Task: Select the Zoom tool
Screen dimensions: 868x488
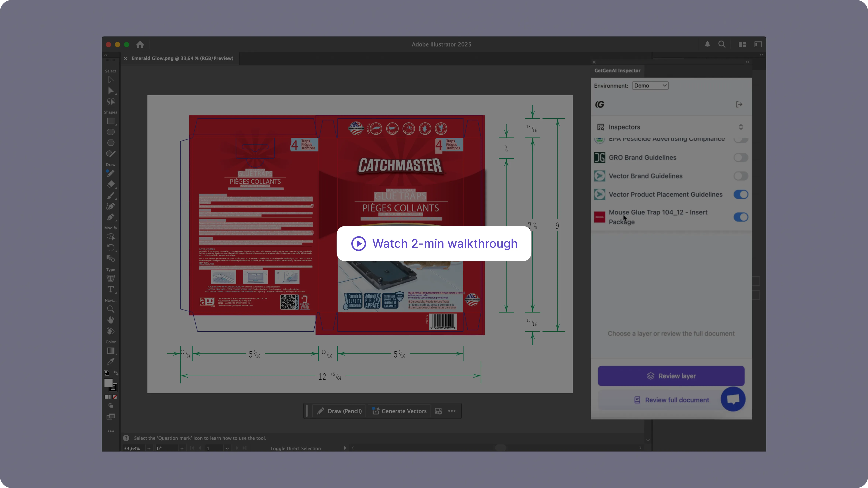Action: pos(111,309)
